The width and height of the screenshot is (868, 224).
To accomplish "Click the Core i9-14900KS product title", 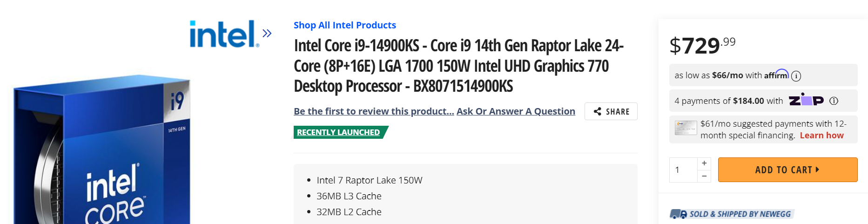I will (458, 66).
